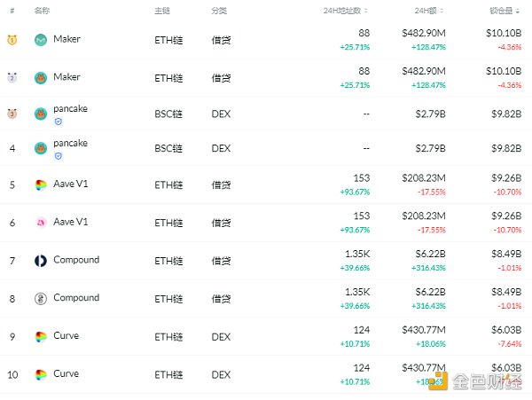Click the silver medal rank-two icon
Screen dimensions: 532x400
(x=12, y=78)
